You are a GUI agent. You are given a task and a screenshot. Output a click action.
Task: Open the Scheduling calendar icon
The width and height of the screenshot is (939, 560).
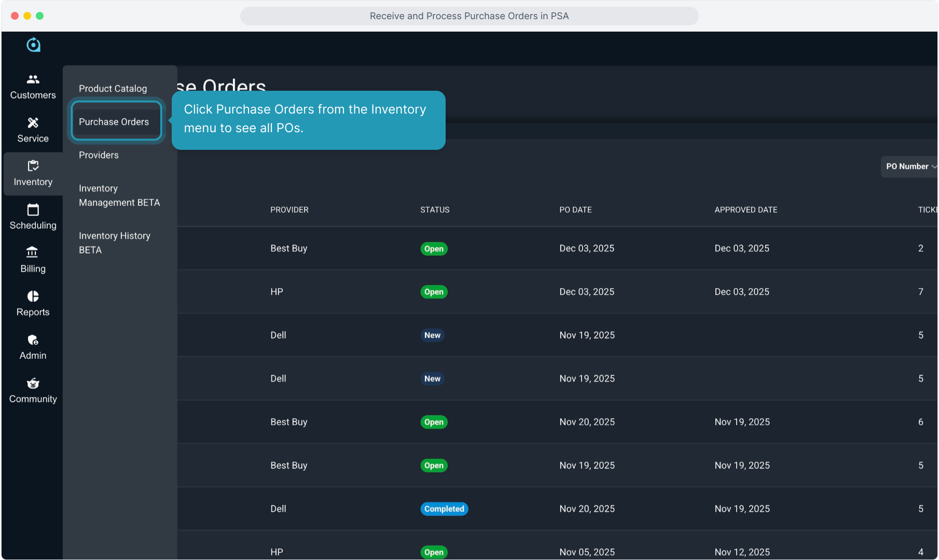(x=33, y=209)
